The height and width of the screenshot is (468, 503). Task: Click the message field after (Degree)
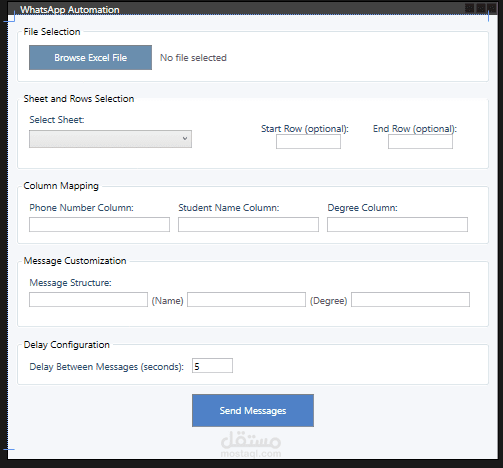410,300
